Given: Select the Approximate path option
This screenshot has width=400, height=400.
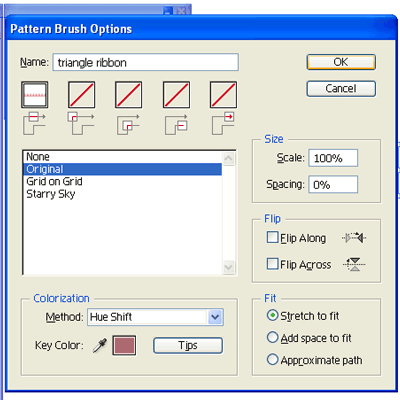Looking at the screenshot, I should pyautogui.click(x=272, y=360).
